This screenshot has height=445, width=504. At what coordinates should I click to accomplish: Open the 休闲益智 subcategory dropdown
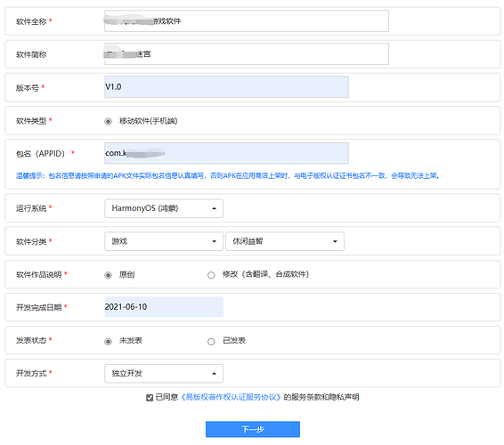(x=285, y=241)
